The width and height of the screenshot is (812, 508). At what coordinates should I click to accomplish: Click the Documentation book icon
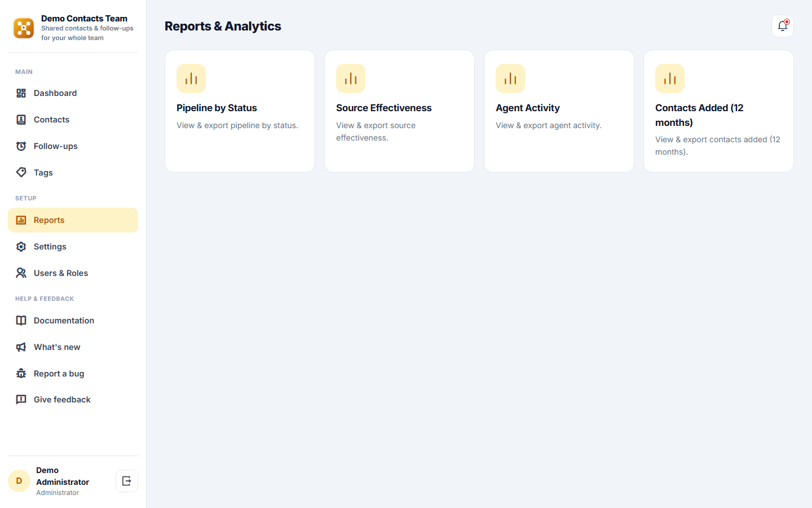[21, 321]
